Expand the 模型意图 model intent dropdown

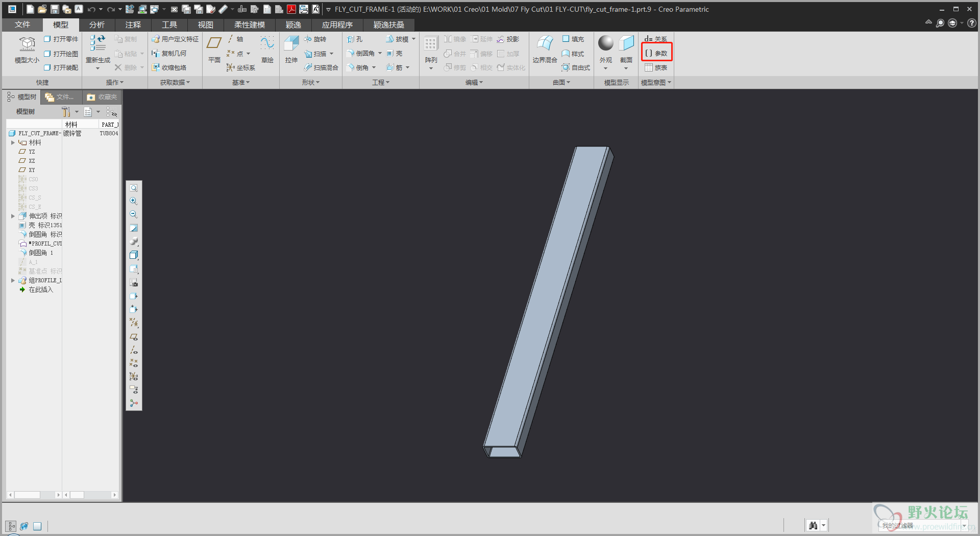[656, 82]
